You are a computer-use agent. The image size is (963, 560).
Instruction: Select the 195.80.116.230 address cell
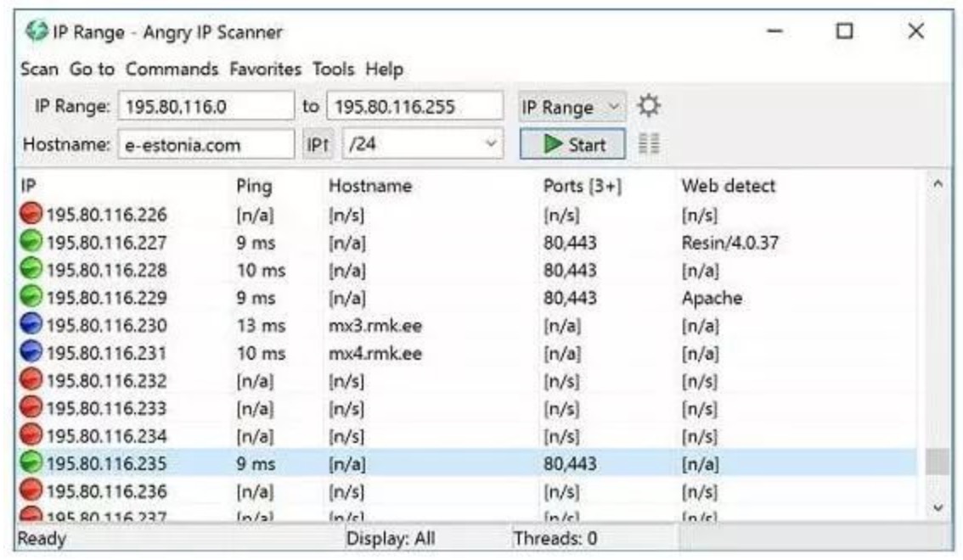tap(106, 326)
